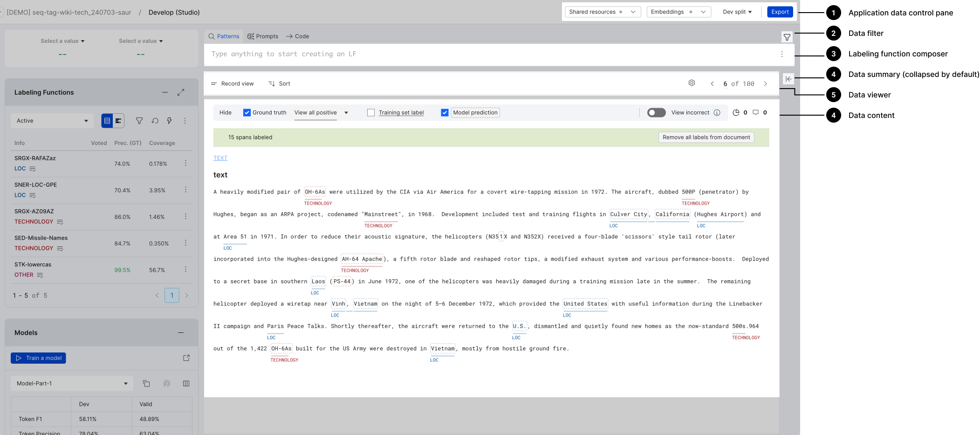The height and width of the screenshot is (435, 980).
Task: Go to the next record
Action: [765, 84]
